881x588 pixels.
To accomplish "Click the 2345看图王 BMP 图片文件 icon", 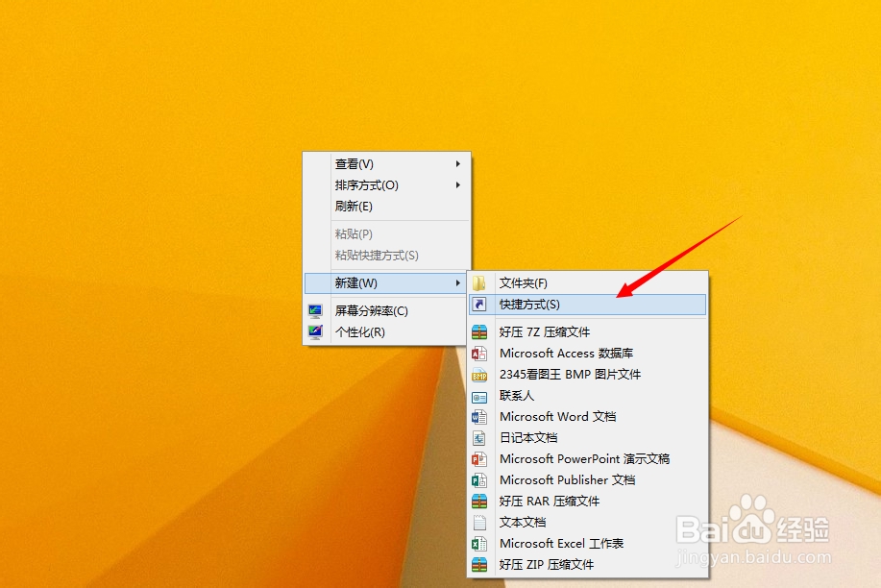I will (x=481, y=374).
